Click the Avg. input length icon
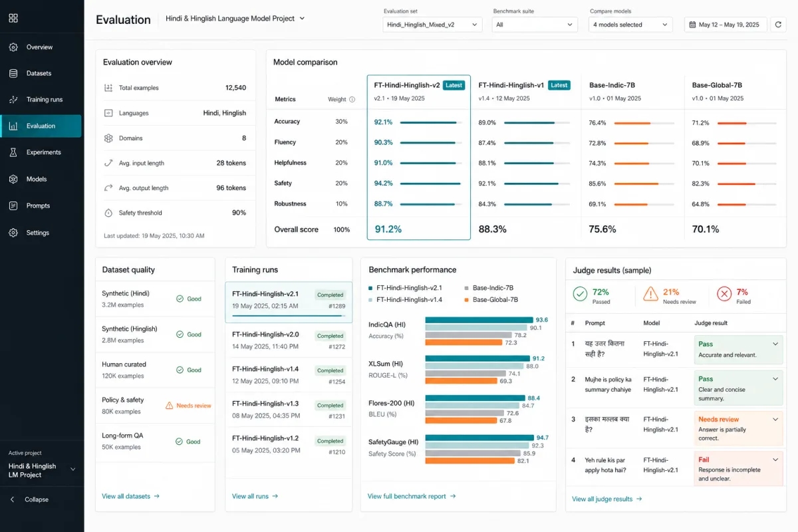 pyautogui.click(x=108, y=163)
